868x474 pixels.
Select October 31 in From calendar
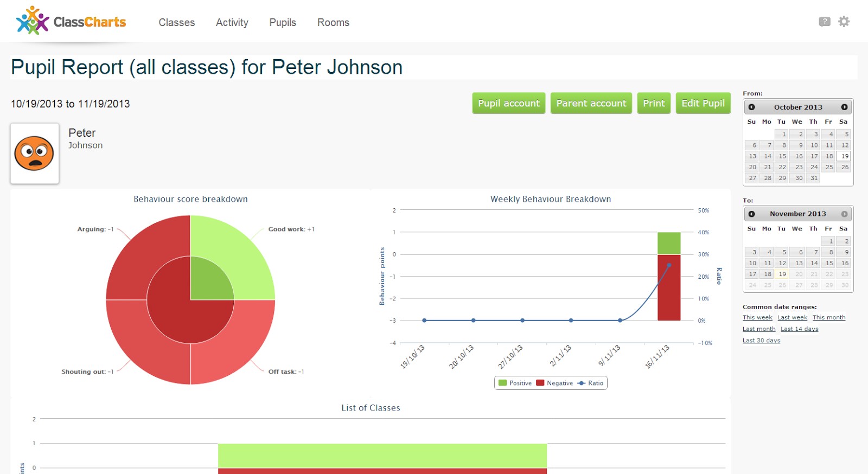(x=813, y=178)
